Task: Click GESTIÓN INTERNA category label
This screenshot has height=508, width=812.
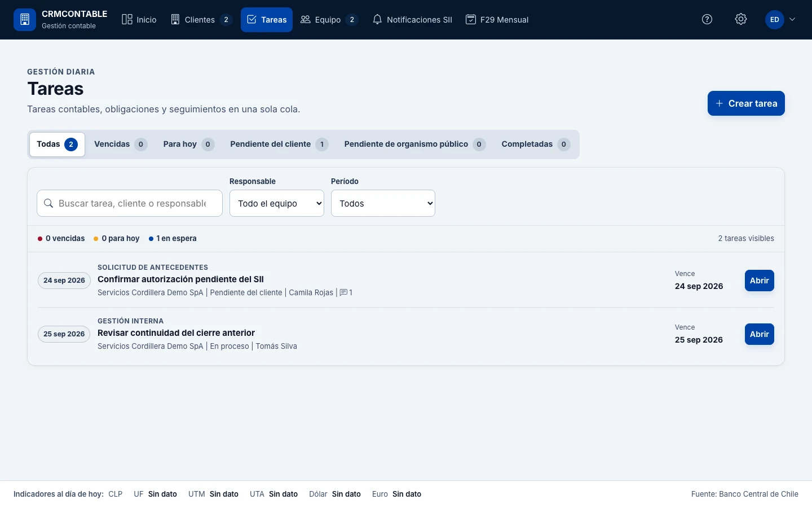Action: tap(130, 321)
